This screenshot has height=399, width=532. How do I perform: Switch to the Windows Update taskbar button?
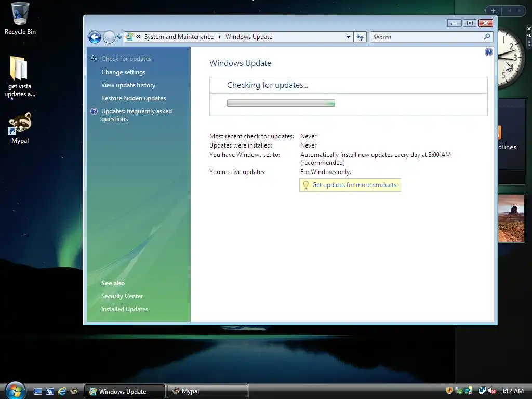[x=125, y=392]
